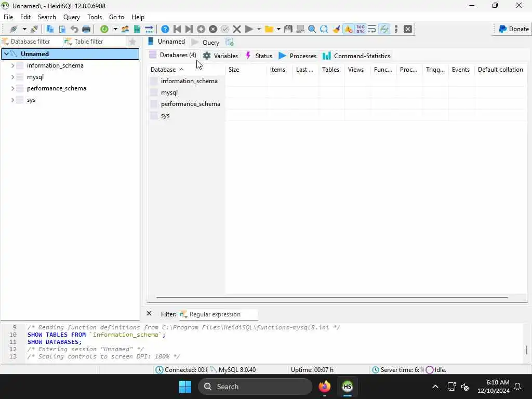Click the green Refresh icon

point(104,29)
